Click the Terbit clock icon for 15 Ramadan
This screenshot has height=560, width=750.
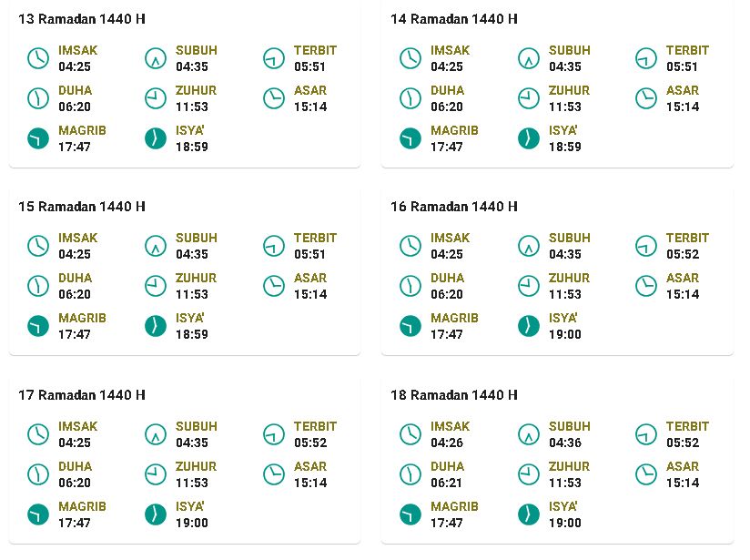click(274, 246)
